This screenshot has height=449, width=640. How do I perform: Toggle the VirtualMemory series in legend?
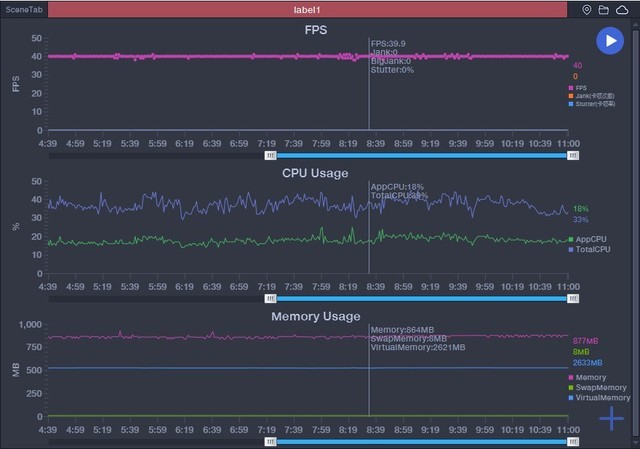point(599,398)
